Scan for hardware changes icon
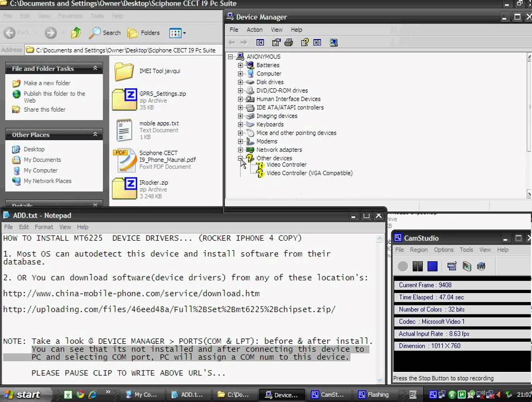The image size is (532, 402). [x=333, y=42]
